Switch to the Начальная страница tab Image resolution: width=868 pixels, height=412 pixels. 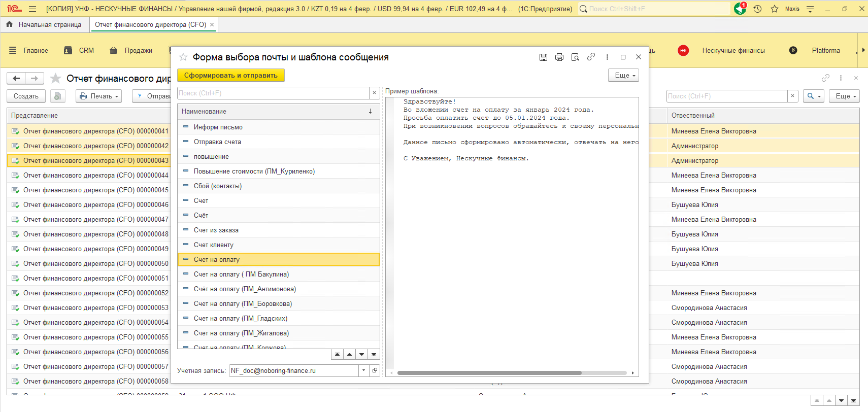click(x=44, y=24)
